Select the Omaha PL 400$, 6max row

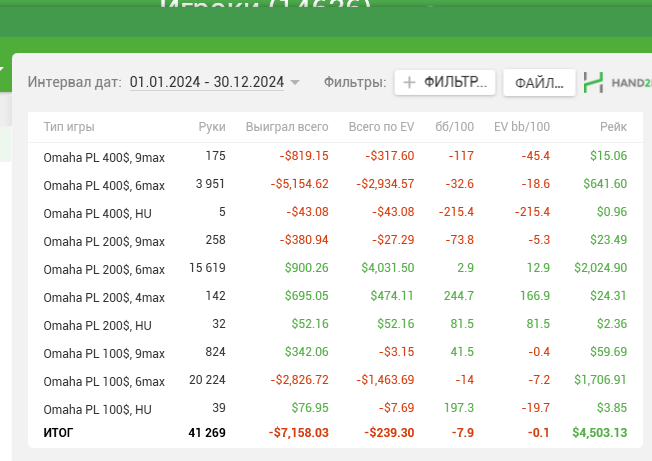click(x=335, y=184)
